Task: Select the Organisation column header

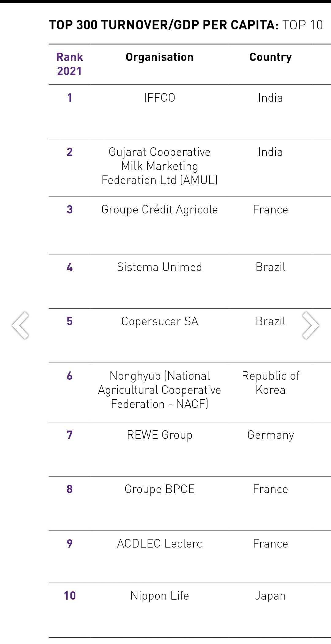Action: pyautogui.click(x=159, y=57)
